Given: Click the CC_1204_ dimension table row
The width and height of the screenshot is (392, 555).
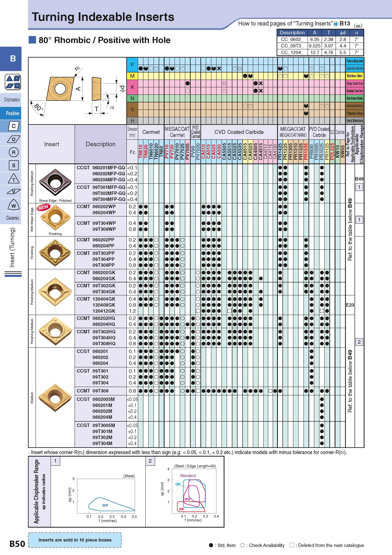Looking at the screenshot, I should coord(320,53).
